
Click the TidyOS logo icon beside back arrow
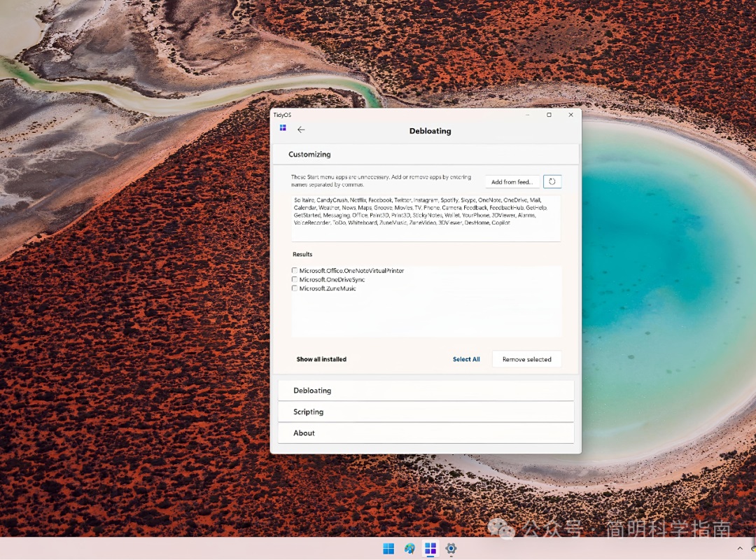pos(283,128)
